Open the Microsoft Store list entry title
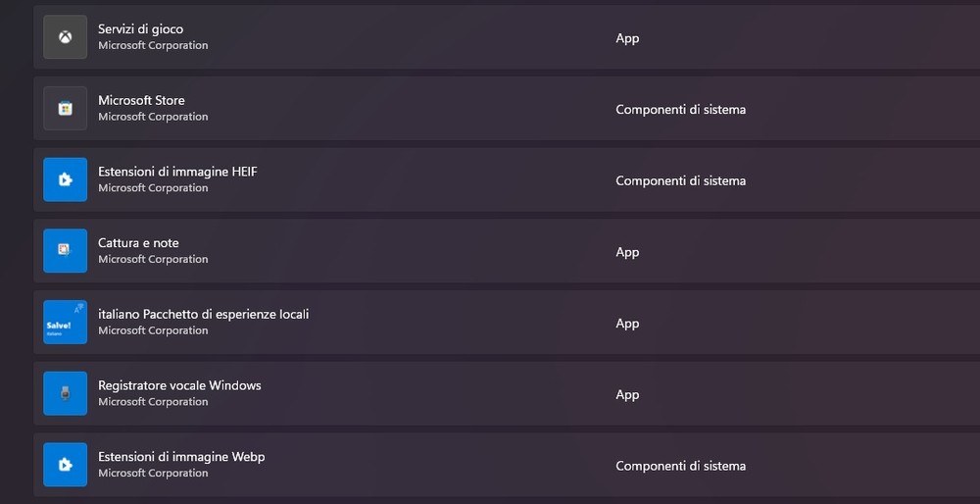This screenshot has width=980, height=504. (141, 100)
